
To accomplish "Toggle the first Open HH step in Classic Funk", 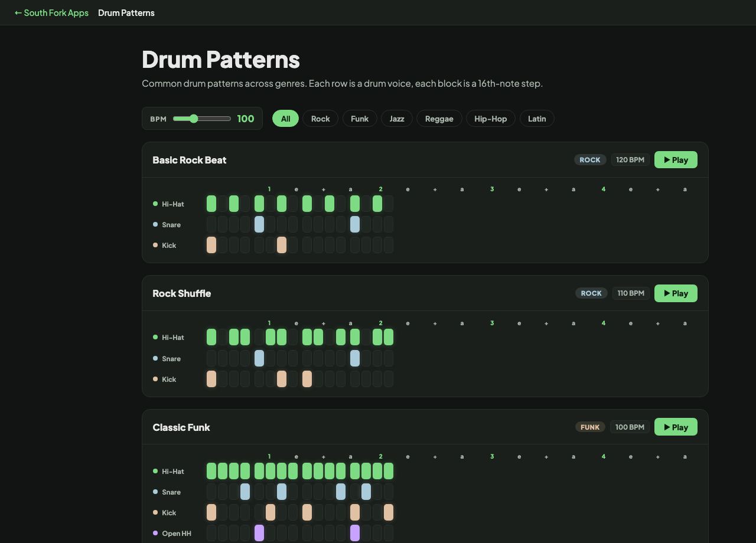I will [x=211, y=533].
